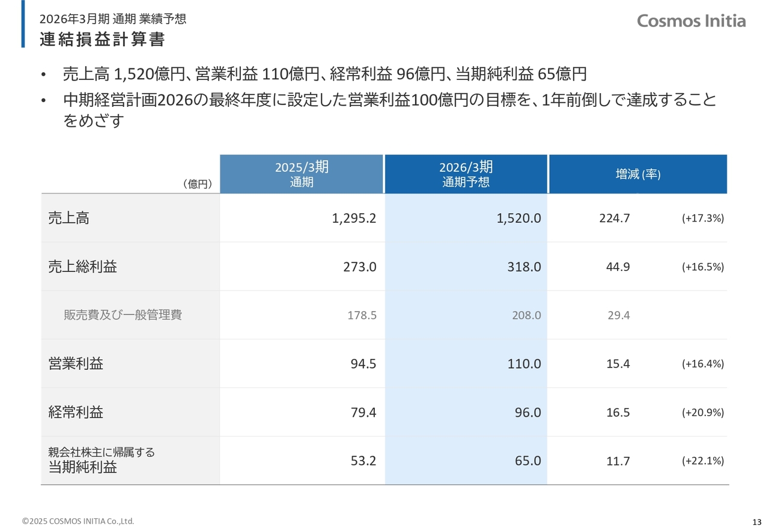Click the value 273.0
Viewport: 769px width, 532px height.
(x=360, y=267)
